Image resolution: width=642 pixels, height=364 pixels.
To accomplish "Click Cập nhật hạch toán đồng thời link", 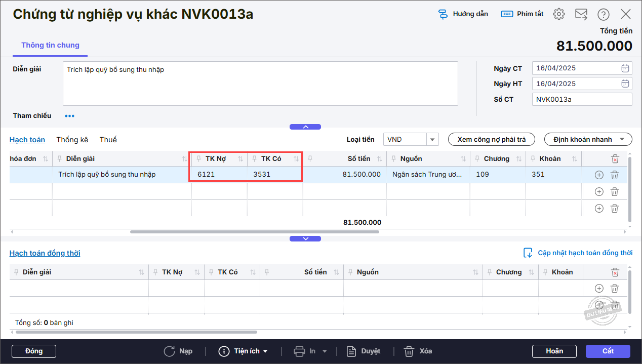I will pos(585,253).
